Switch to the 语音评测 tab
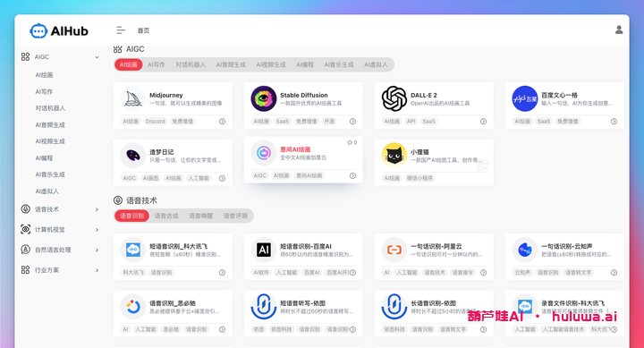 coord(235,216)
